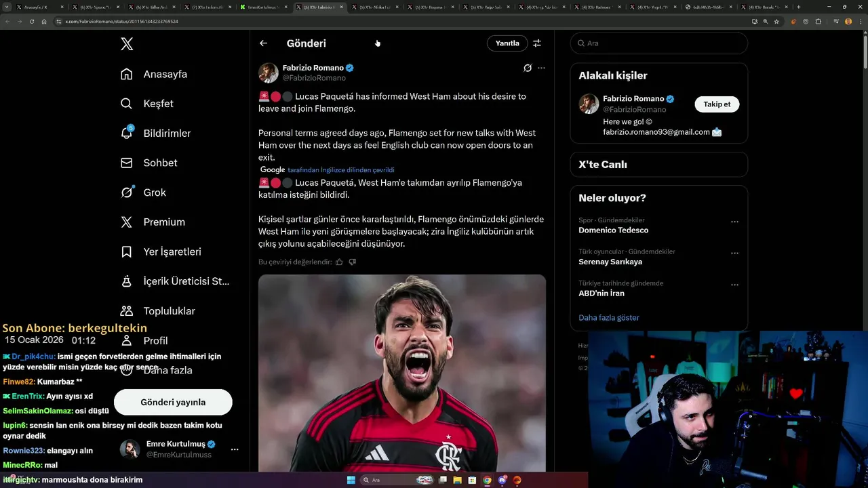Open Task View on taskbar
Screen dimensions: 868x488
click(443, 480)
